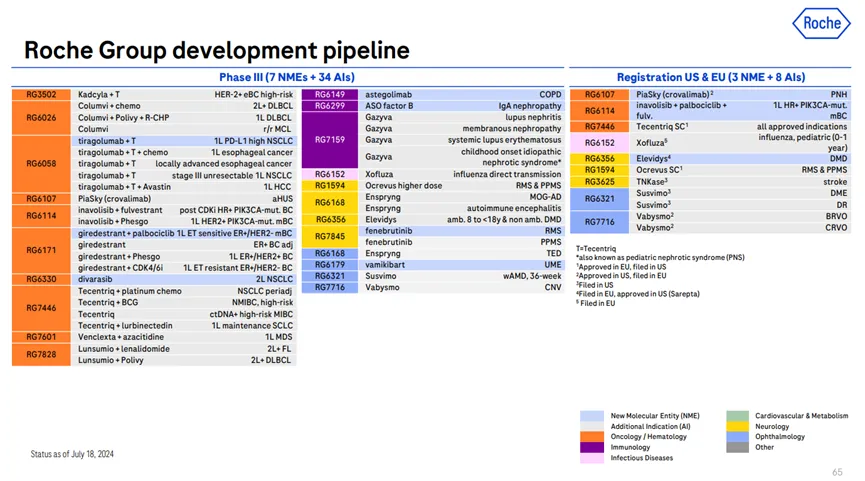Screen dimensions: 865x481
Task: Click the New Molecular Entity (NME) legend swatch
Action: point(592,415)
